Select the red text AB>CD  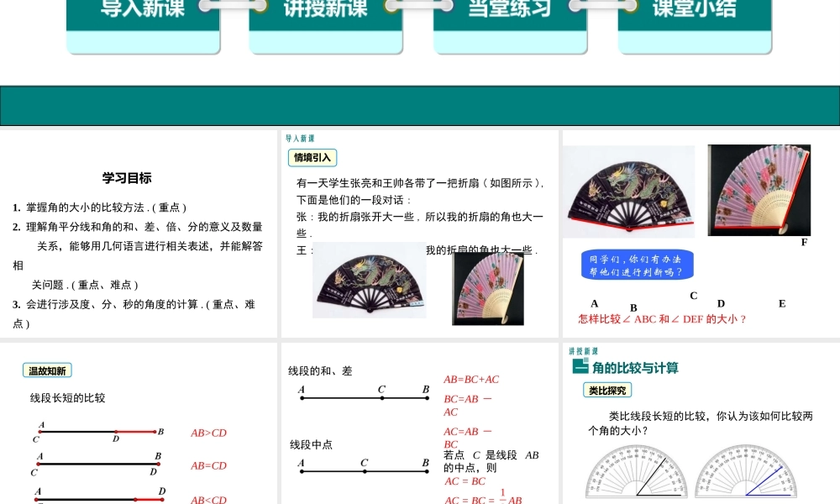tap(209, 433)
